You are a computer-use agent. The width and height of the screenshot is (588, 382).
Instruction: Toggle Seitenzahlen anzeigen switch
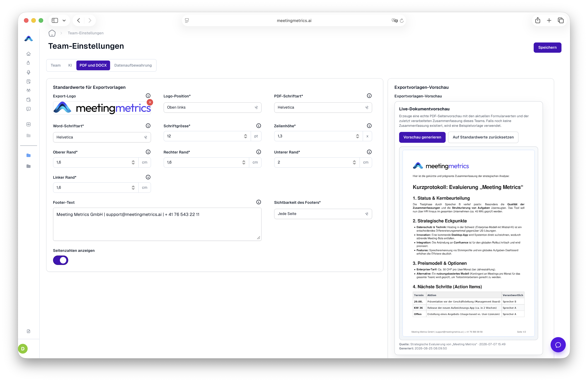tap(61, 260)
